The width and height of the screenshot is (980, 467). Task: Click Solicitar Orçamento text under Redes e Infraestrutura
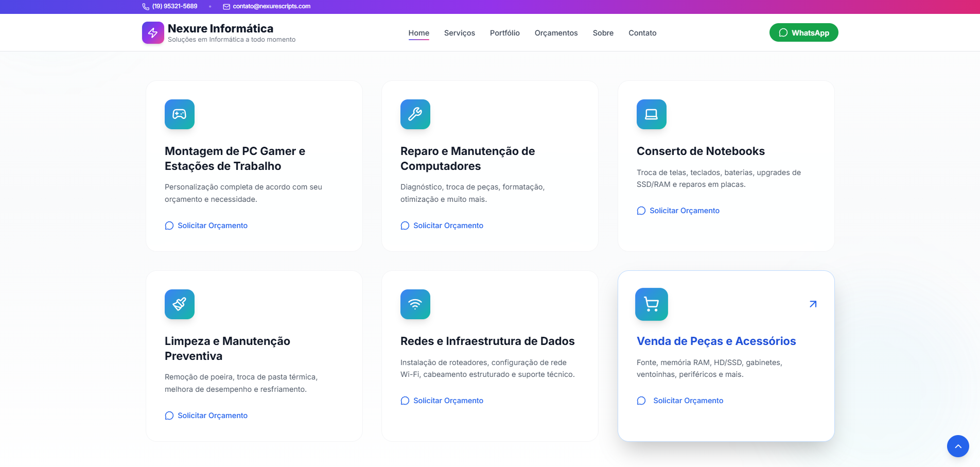click(448, 401)
